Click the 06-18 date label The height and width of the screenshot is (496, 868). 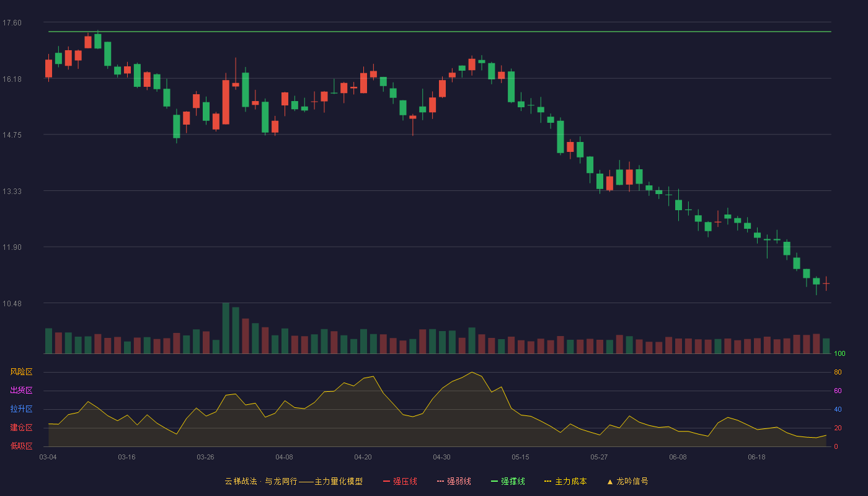(756, 457)
